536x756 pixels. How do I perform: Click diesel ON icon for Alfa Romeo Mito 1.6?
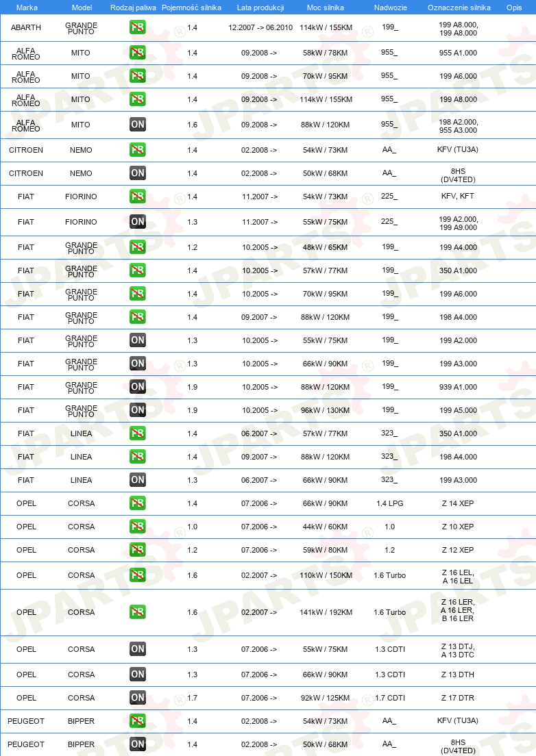pos(138,125)
